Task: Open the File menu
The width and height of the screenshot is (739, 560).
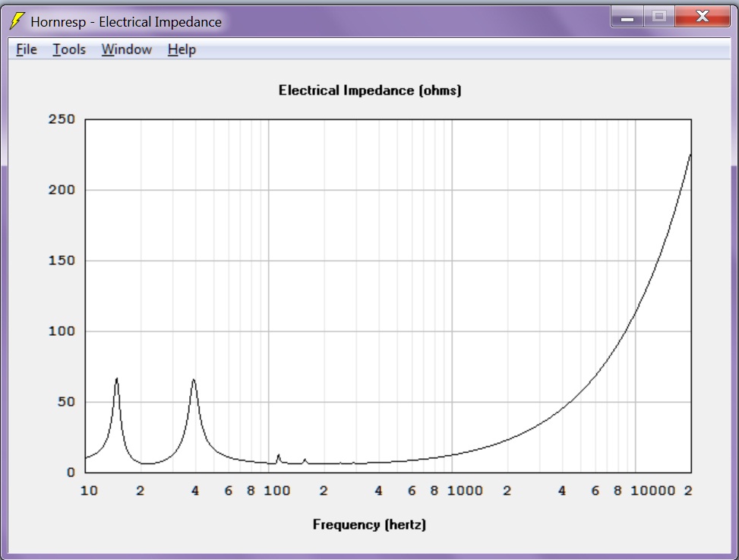Action: click(27, 49)
